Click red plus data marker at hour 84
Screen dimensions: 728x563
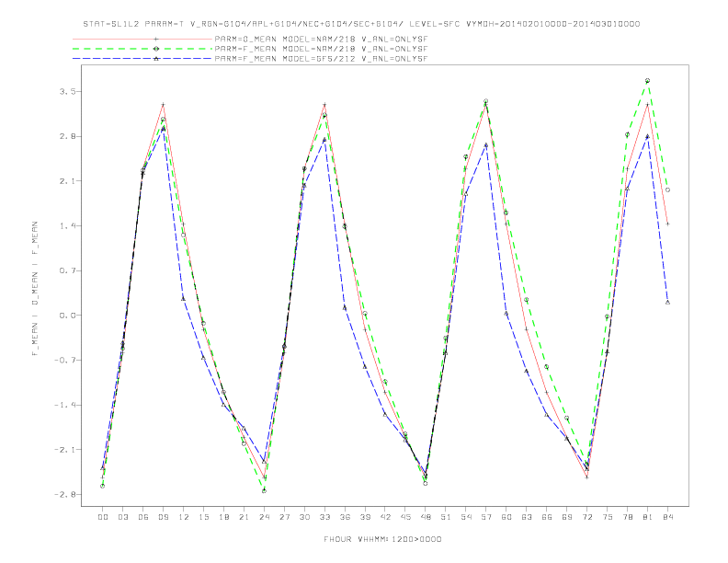pyautogui.click(x=667, y=224)
